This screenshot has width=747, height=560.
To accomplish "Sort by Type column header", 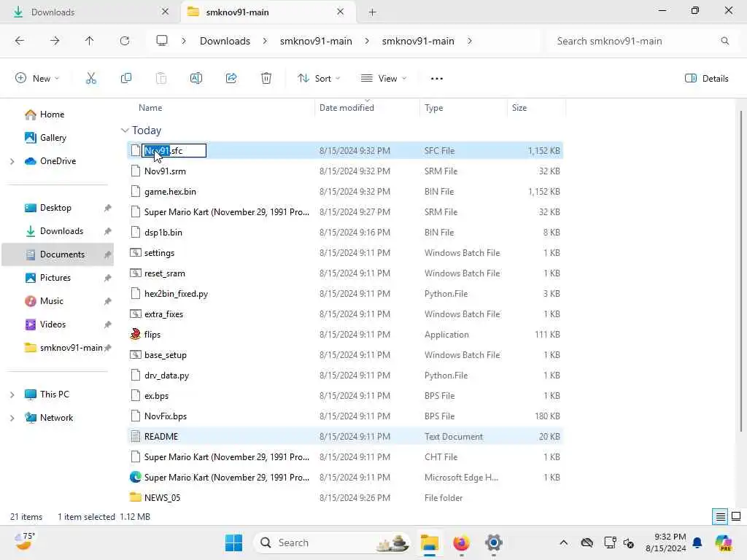I will click(x=433, y=108).
